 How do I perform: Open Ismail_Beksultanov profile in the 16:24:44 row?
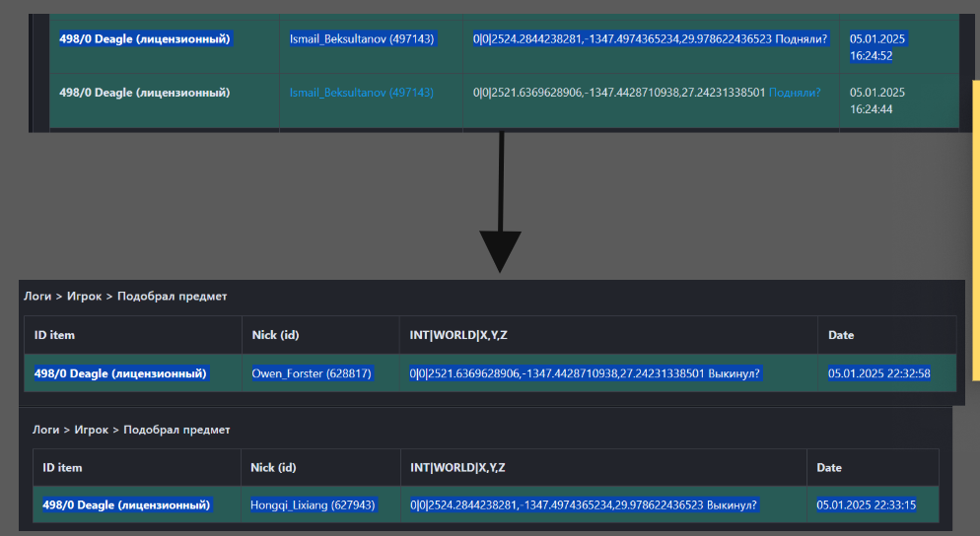pos(361,93)
